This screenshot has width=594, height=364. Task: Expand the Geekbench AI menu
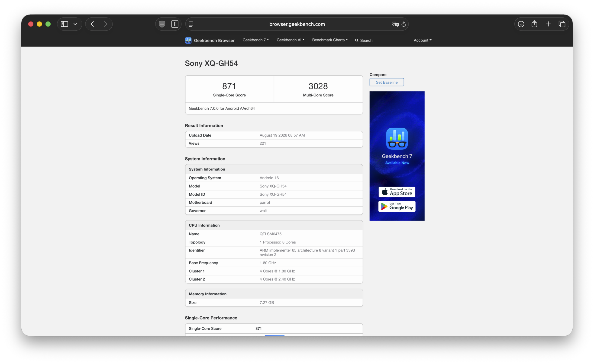pos(291,40)
